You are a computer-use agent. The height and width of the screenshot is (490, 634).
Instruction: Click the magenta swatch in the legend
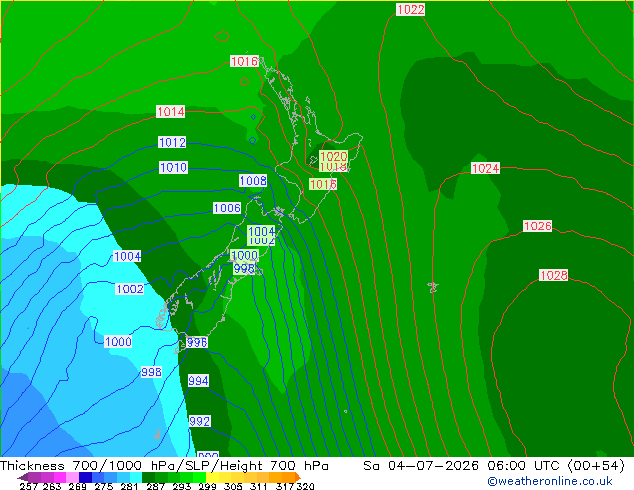click(60, 477)
